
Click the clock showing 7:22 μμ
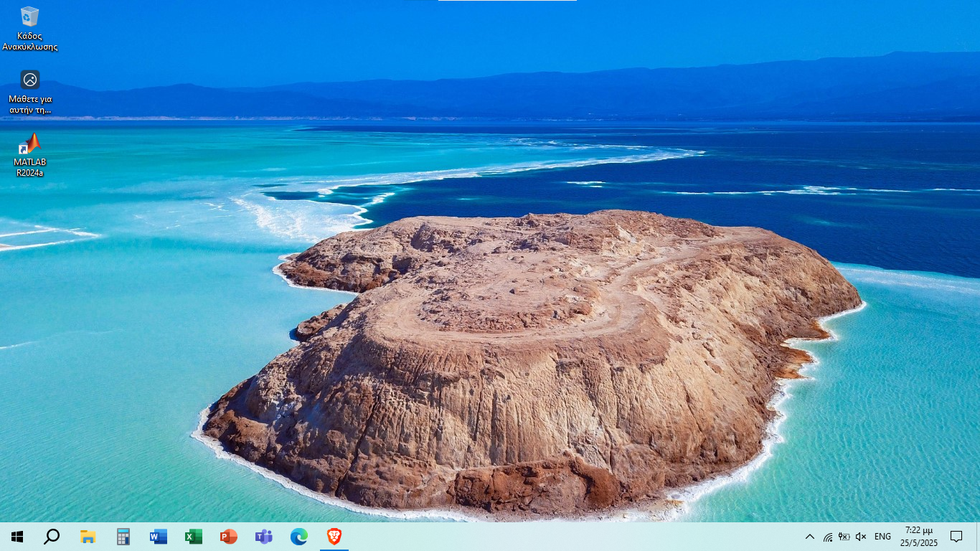click(x=918, y=537)
